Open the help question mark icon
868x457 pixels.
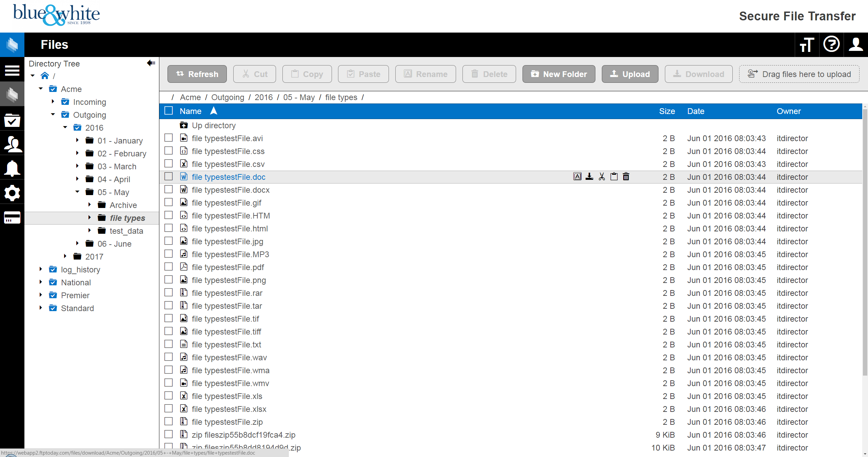831,44
